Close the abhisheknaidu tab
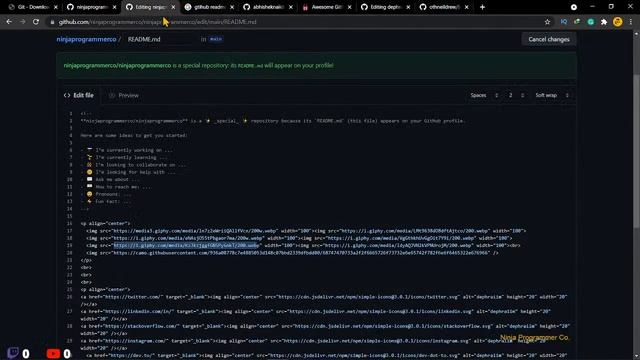Image resolution: width=640 pixels, height=360 pixels. pos(291,7)
